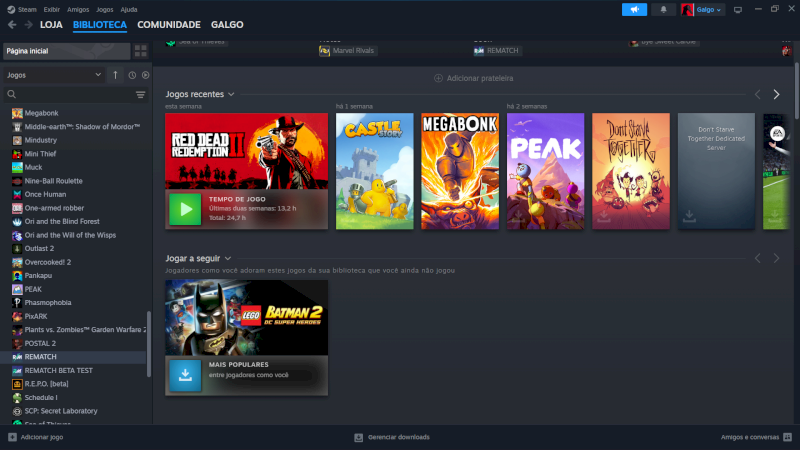
Task: Click the blue download button for LEGO Batman 2
Action: pyautogui.click(x=185, y=373)
